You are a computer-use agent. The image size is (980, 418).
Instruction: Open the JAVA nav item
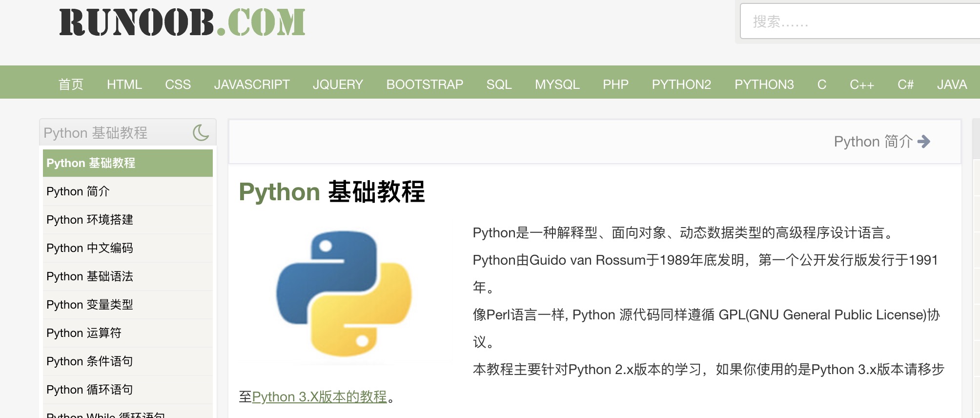pyautogui.click(x=952, y=84)
